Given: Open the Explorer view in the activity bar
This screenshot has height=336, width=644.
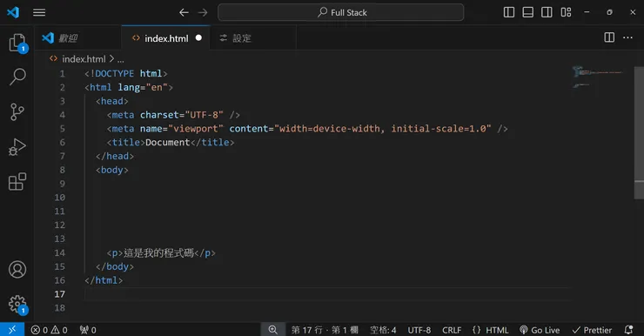Looking at the screenshot, I should pos(17,43).
